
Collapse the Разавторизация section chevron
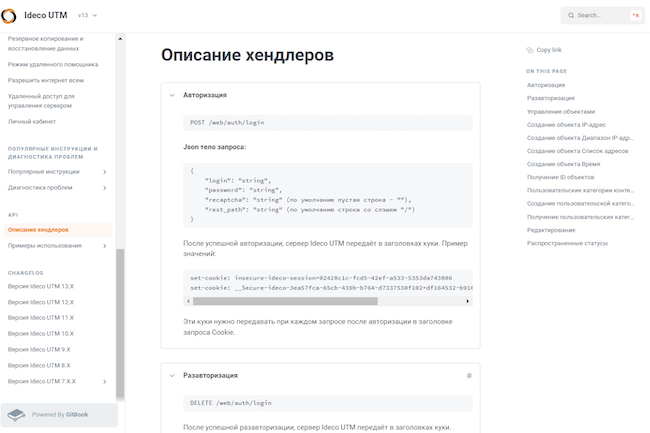tap(172, 376)
